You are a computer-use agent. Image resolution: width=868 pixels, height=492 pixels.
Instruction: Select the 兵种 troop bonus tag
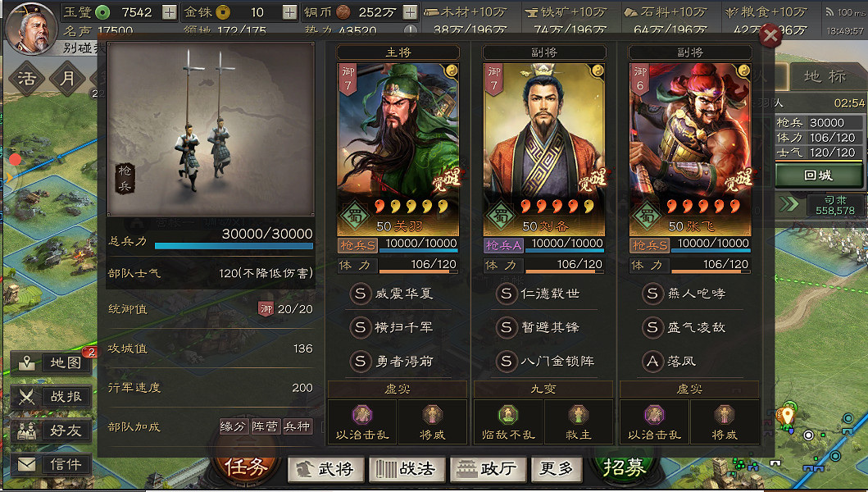pos(298,426)
